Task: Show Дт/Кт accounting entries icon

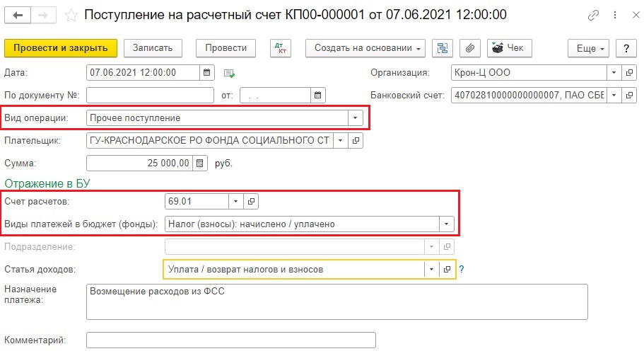Action: [281, 48]
